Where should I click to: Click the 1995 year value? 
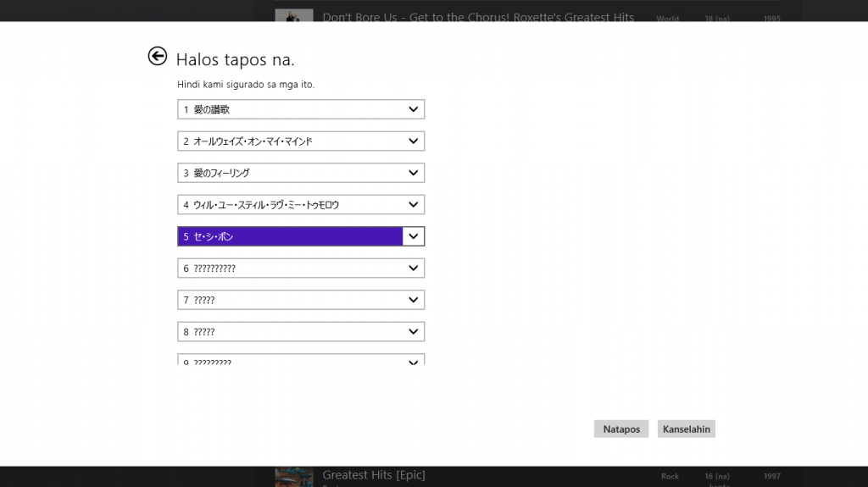click(x=771, y=19)
